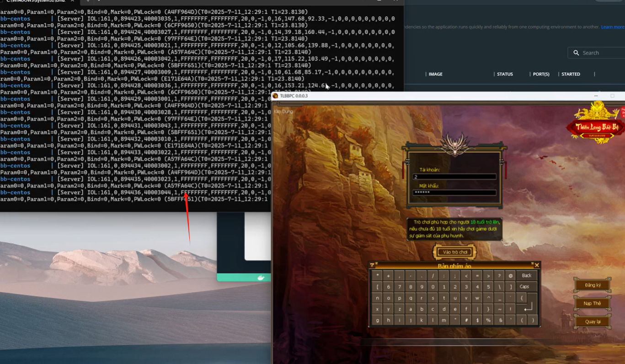Close the cmd terminal tab
The height and width of the screenshot is (364, 625).
coord(72,1)
